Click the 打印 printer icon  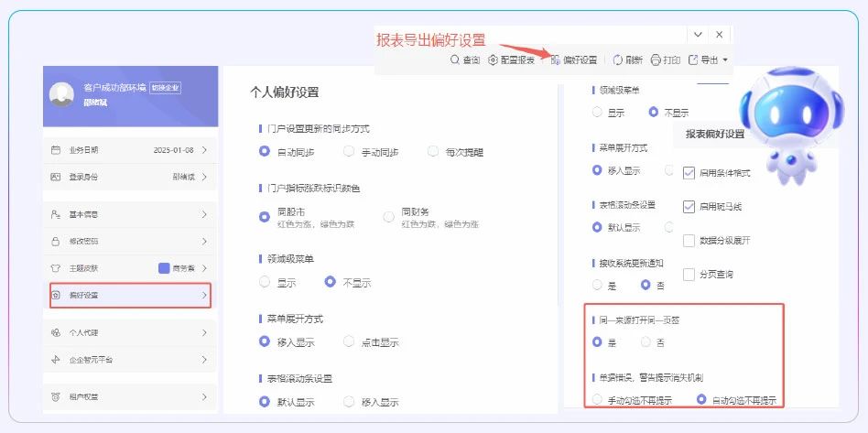coord(656,60)
